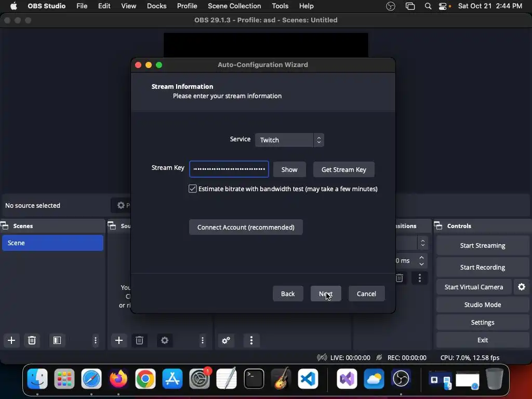This screenshot has height=399, width=532.
Task: Open System Settings from the Dock
Action: tap(199, 379)
